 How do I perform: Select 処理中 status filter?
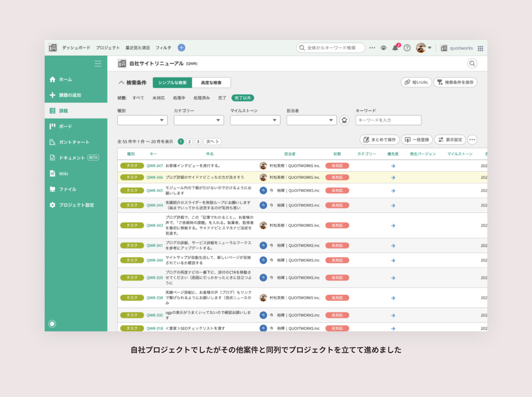tap(179, 98)
